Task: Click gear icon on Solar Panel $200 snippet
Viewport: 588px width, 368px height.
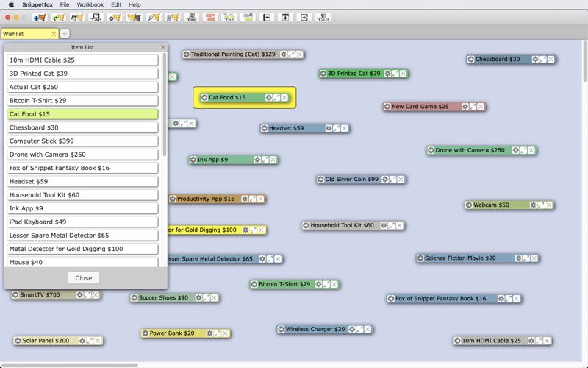Action: (82, 341)
